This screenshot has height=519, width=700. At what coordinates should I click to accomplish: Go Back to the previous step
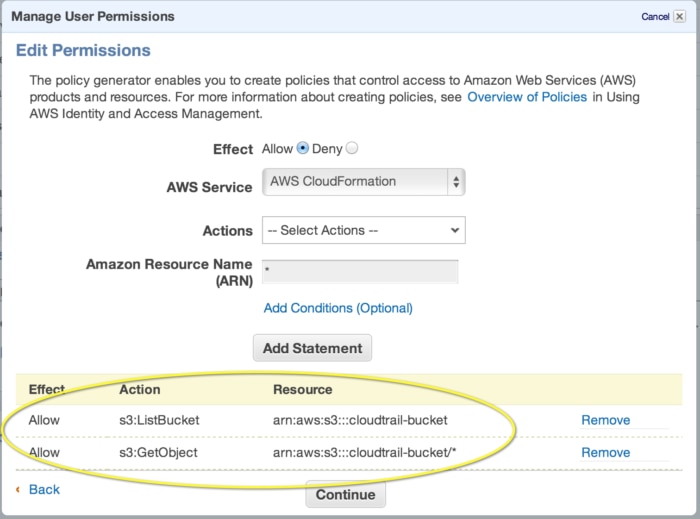click(44, 489)
